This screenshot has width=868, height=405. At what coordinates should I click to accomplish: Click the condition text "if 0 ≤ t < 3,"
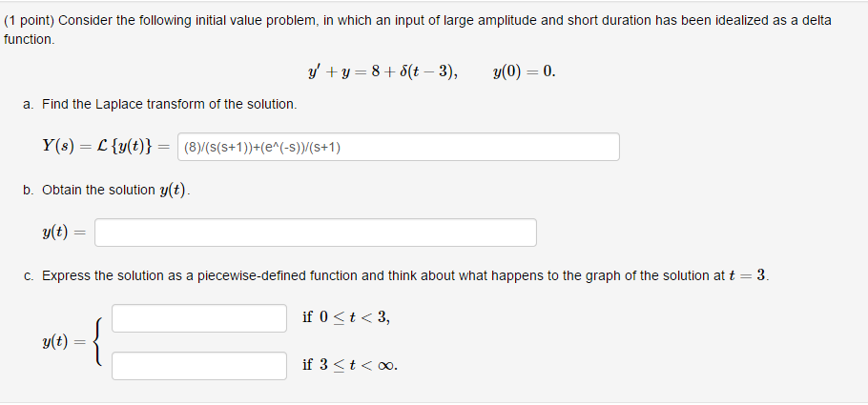click(x=346, y=317)
